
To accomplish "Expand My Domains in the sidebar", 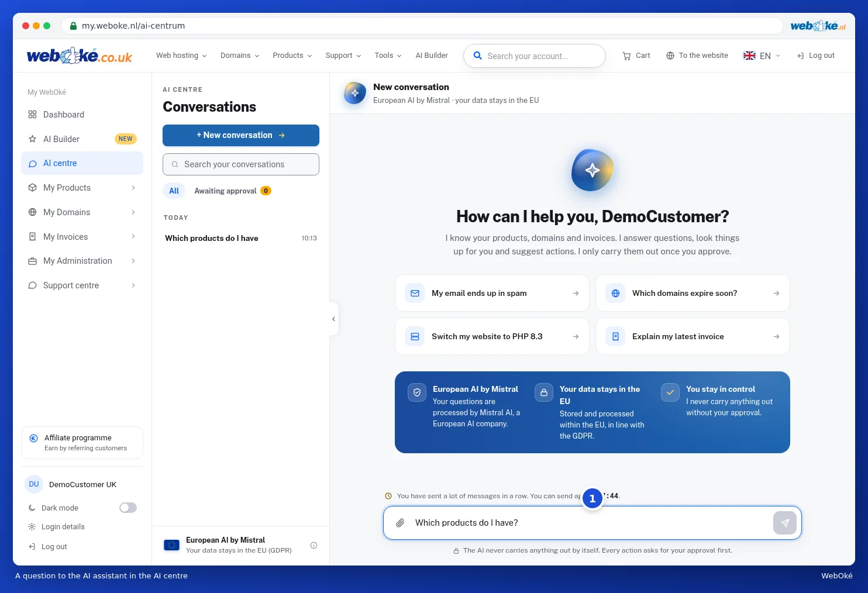I will [x=82, y=212].
